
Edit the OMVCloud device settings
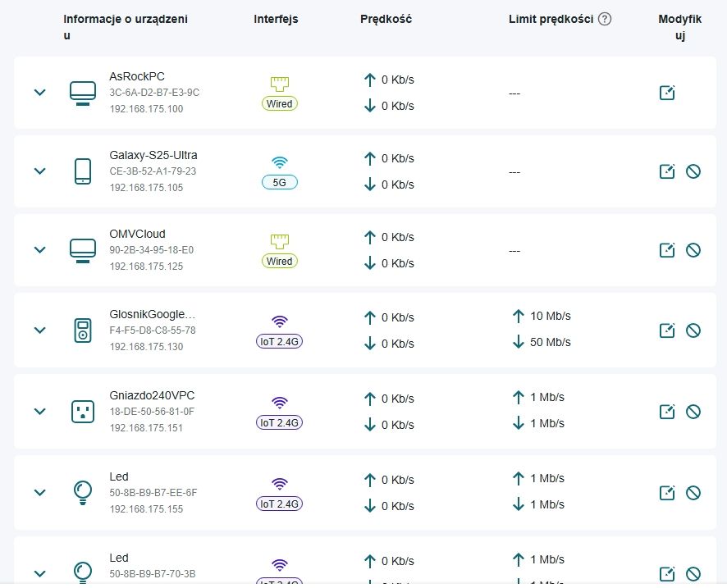click(667, 250)
